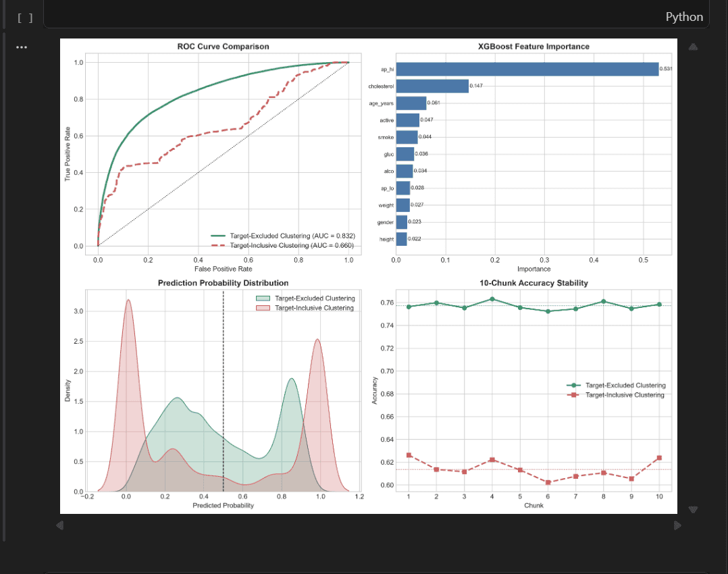Click the Prediction Probability Distribution title
The image size is (728, 574).
click(x=223, y=283)
